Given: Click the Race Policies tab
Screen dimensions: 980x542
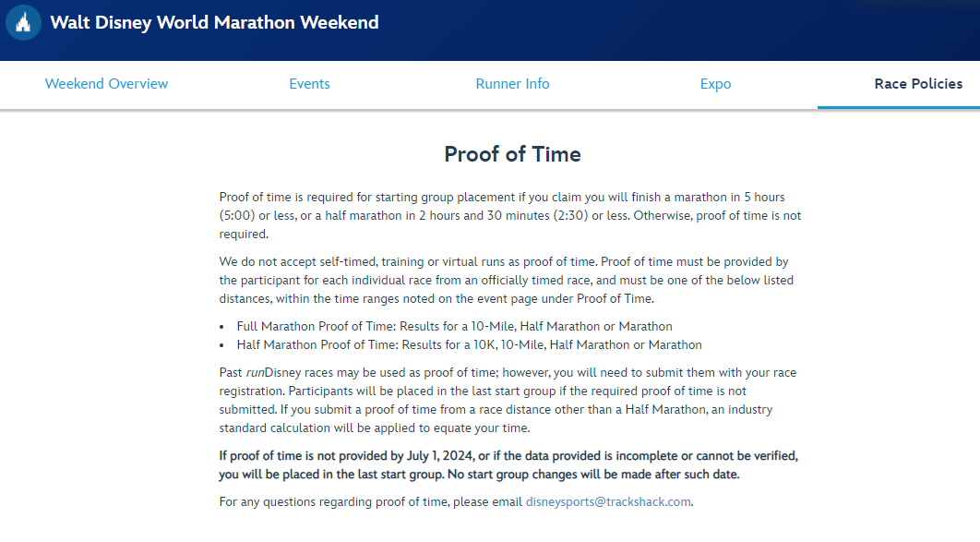Looking at the screenshot, I should (x=917, y=84).
